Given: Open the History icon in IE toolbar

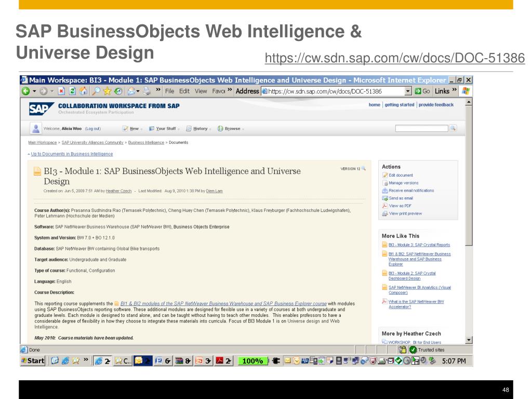Looking at the screenshot, I should pyautogui.click(x=118, y=91).
